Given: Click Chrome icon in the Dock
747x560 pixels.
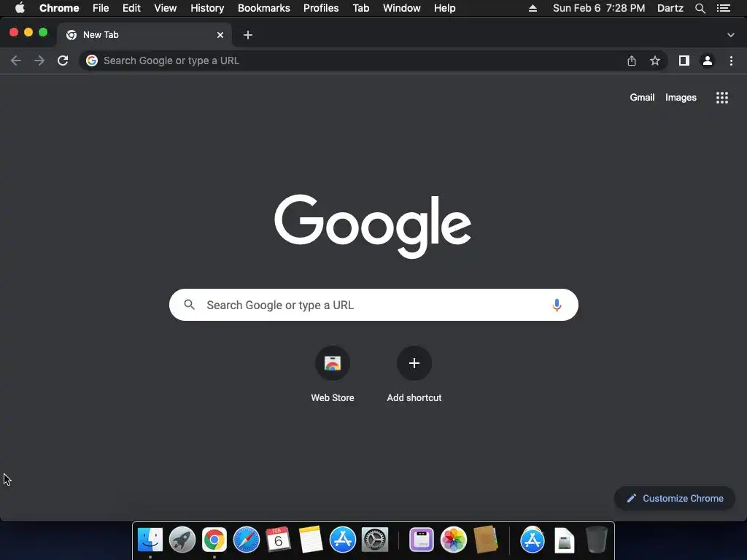Looking at the screenshot, I should point(214,540).
